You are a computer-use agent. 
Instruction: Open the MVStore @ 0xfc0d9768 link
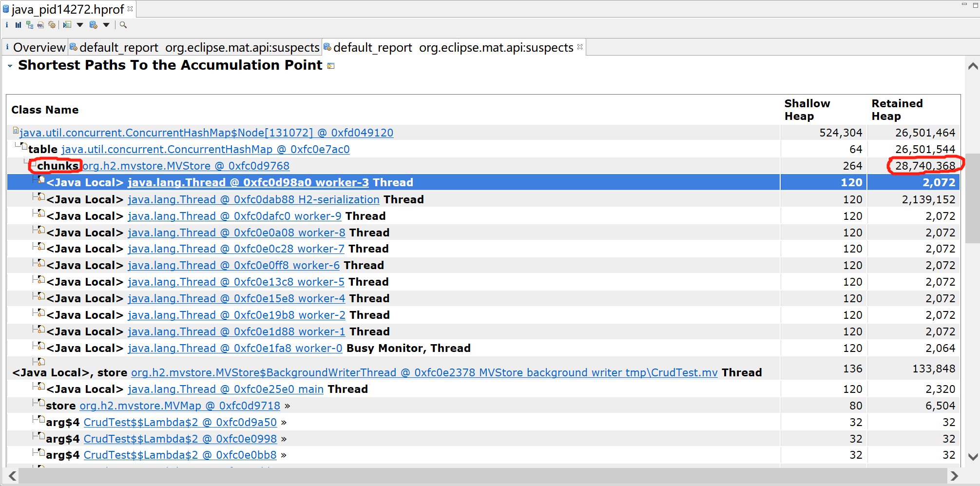point(185,166)
